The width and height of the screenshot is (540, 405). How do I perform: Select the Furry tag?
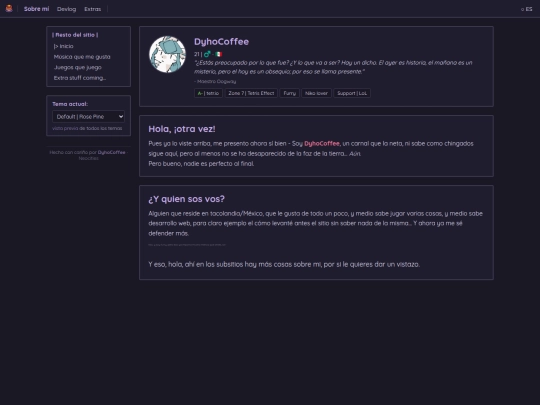click(290, 93)
